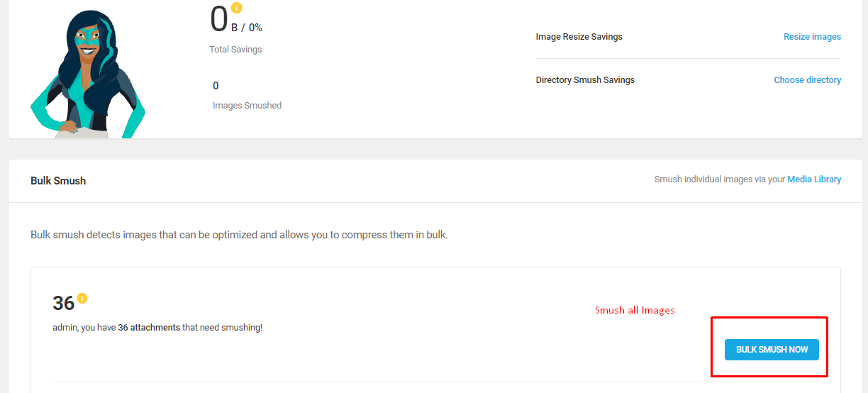868x393 pixels.
Task: Select the Image Resize Savings label
Action: click(579, 37)
